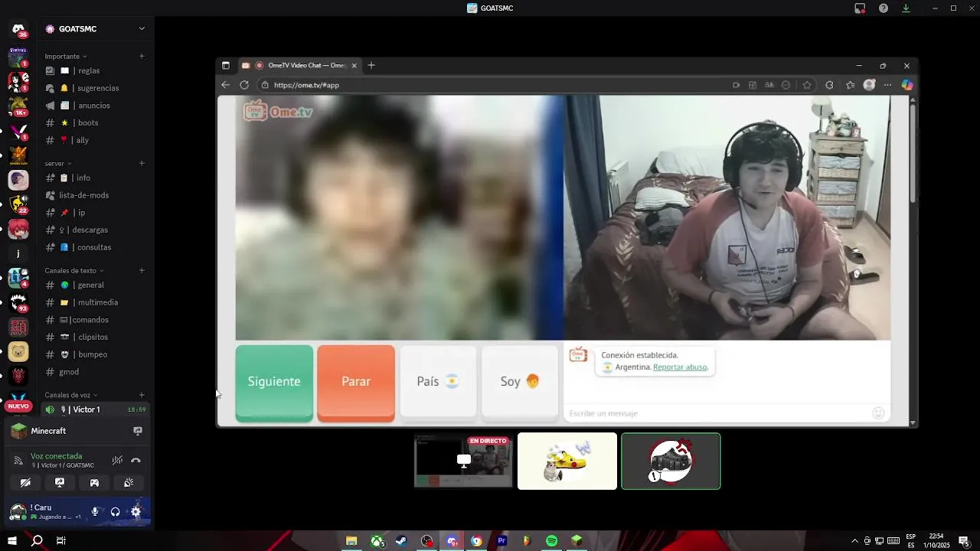Add page to favorites star
This screenshot has width=980, height=551.
(x=807, y=85)
